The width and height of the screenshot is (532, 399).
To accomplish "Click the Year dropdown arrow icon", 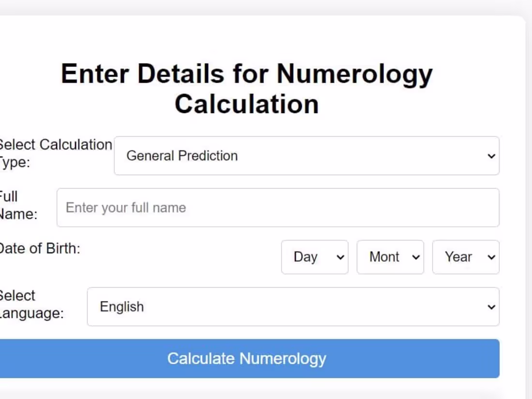I will [x=491, y=257].
